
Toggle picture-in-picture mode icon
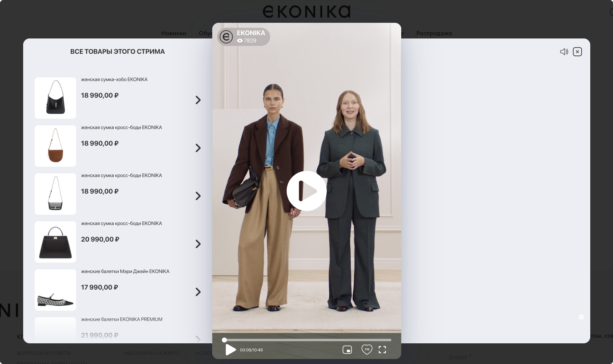[x=347, y=350]
